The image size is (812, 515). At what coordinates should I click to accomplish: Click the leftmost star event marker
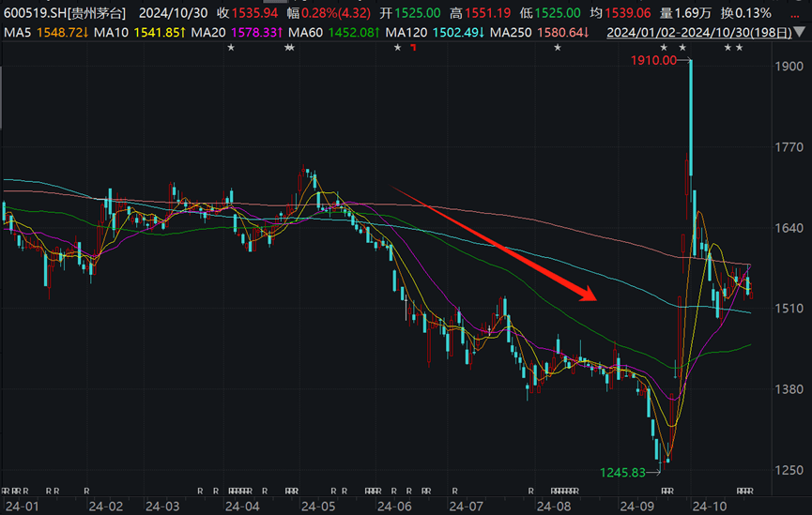[231, 48]
